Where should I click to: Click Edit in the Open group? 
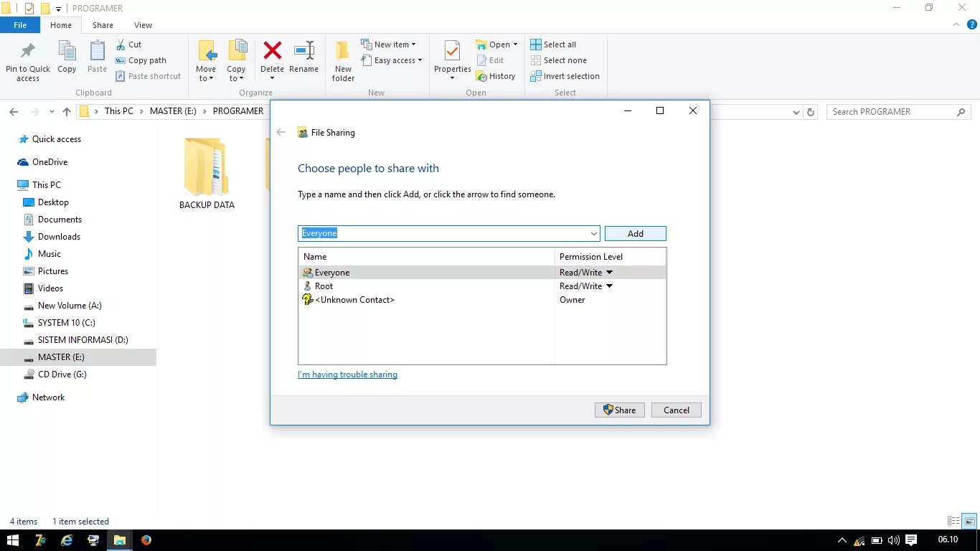pos(490,60)
